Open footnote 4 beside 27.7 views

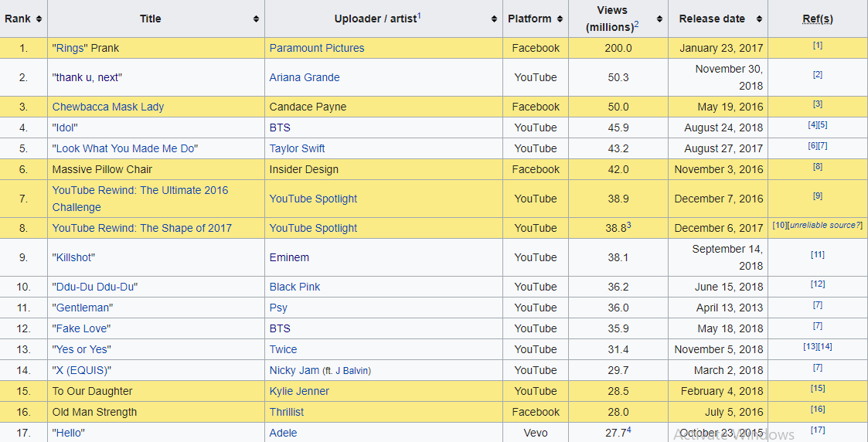tap(629, 430)
